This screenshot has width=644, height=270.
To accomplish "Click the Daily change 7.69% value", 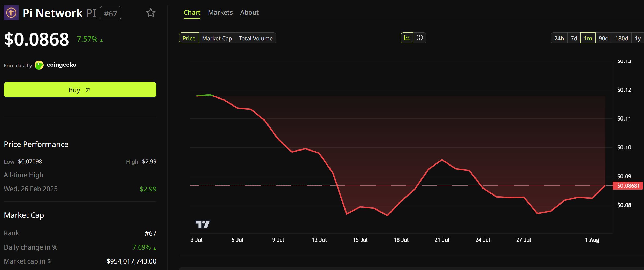I will tap(142, 247).
